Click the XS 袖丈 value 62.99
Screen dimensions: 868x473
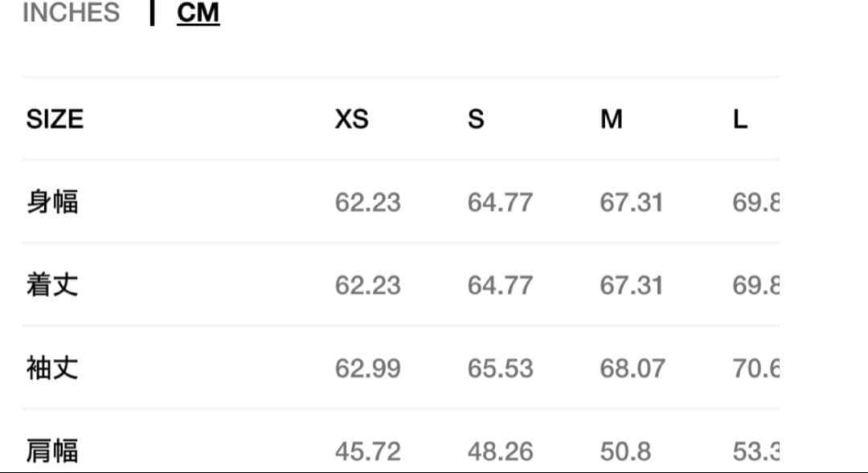pyautogui.click(x=367, y=369)
